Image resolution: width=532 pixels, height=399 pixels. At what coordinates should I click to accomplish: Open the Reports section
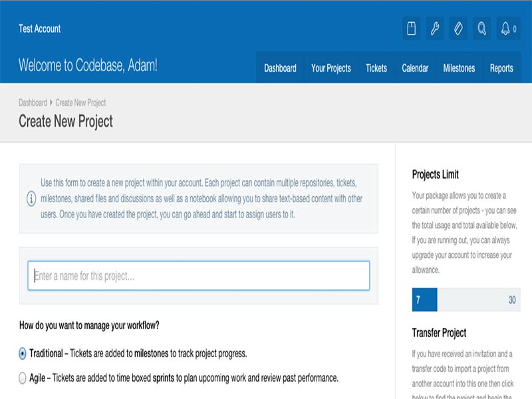pyautogui.click(x=501, y=68)
